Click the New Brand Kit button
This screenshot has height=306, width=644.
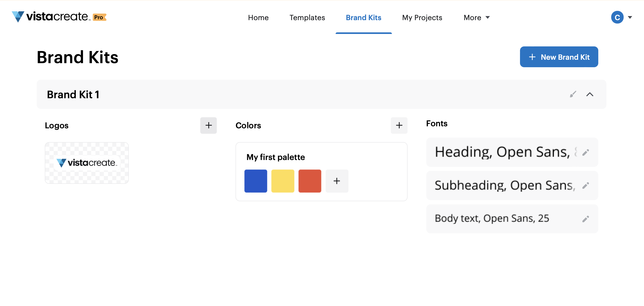559,57
